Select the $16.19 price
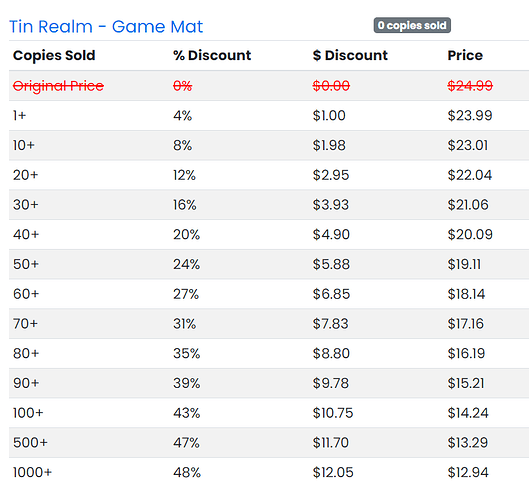This screenshot has height=500, width=529. [466, 353]
